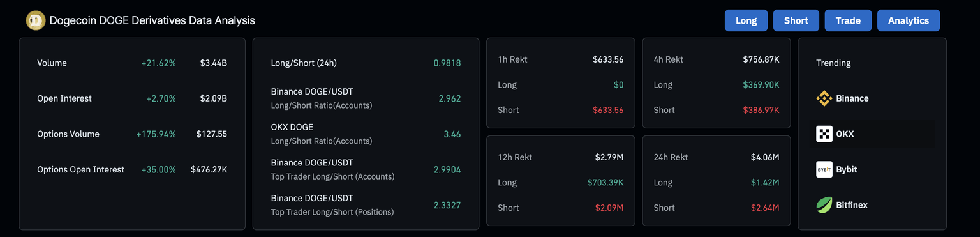Click the Bitfinex leaf logo icon

click(x=824, y=205)
